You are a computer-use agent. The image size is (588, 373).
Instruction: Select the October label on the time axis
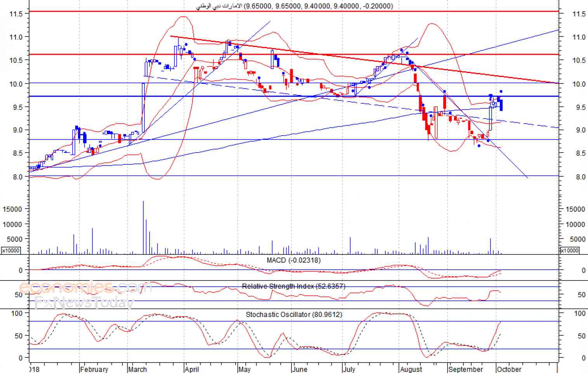509,369
